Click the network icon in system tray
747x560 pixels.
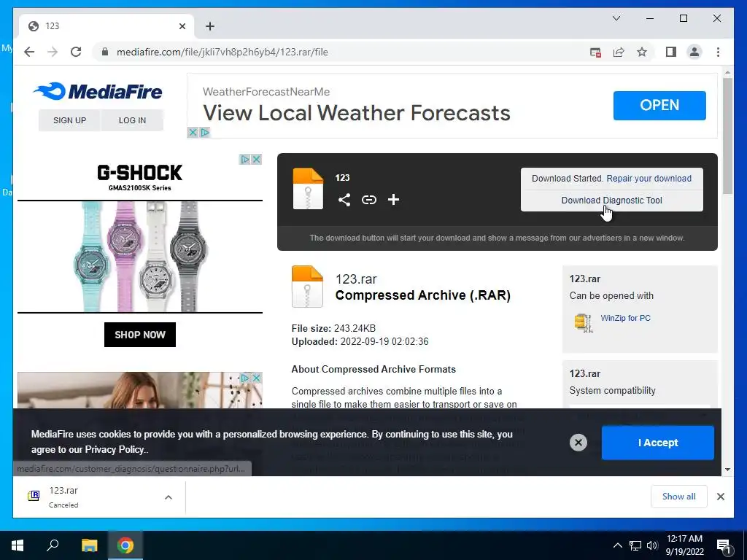pyautogui.click(x=635, y=545)
